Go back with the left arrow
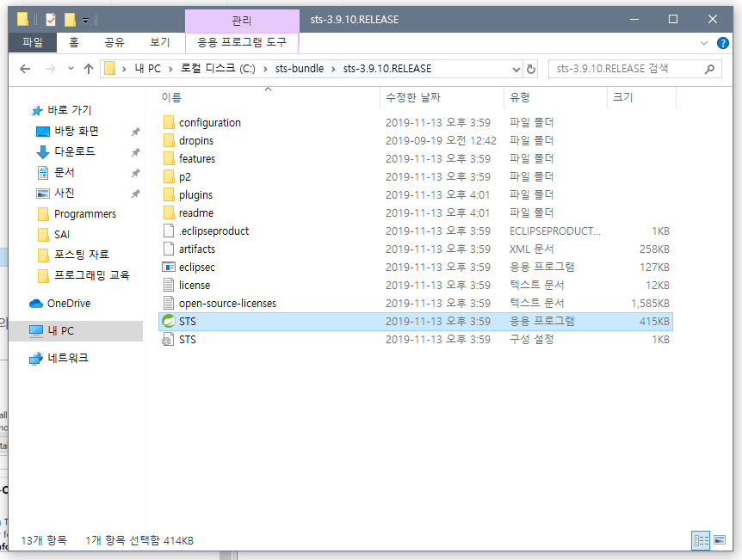Image resolution: width=742 pixels, height=560 pixels. tap(25, 69)
